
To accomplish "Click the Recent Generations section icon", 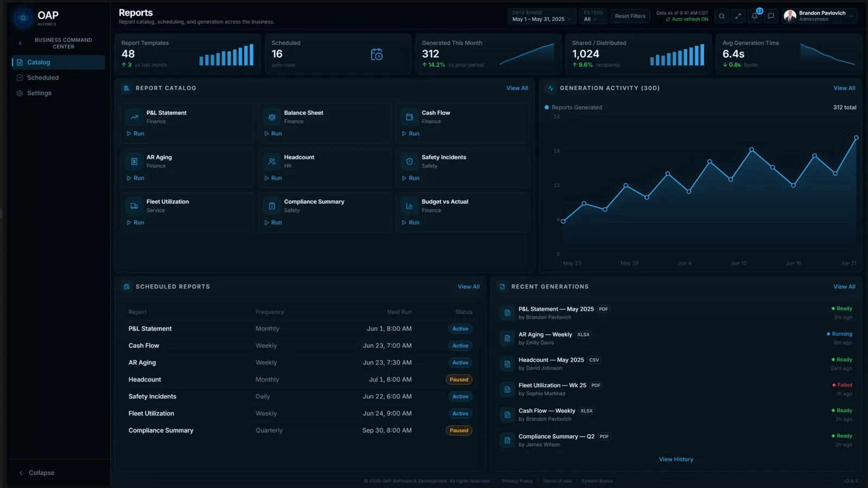I will tap(502, 287).
